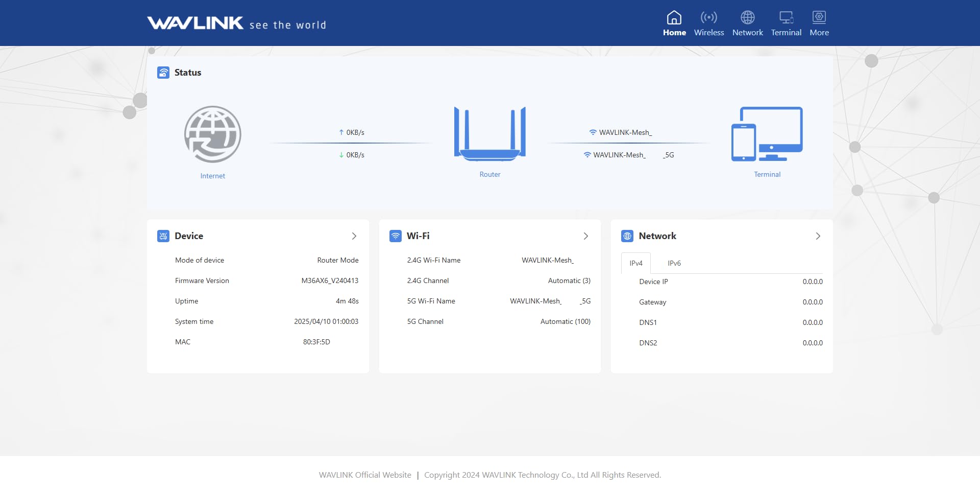Viewport: 980px width, 492px height.
Task: Click the Status panel icon
Action: (x=163, y=73)
